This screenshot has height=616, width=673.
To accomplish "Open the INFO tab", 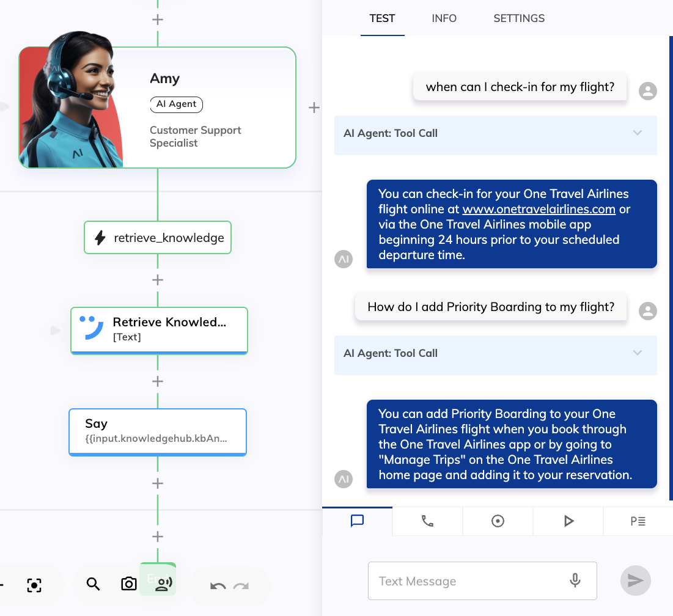I will pyautogui.click(x=444, y=18).
